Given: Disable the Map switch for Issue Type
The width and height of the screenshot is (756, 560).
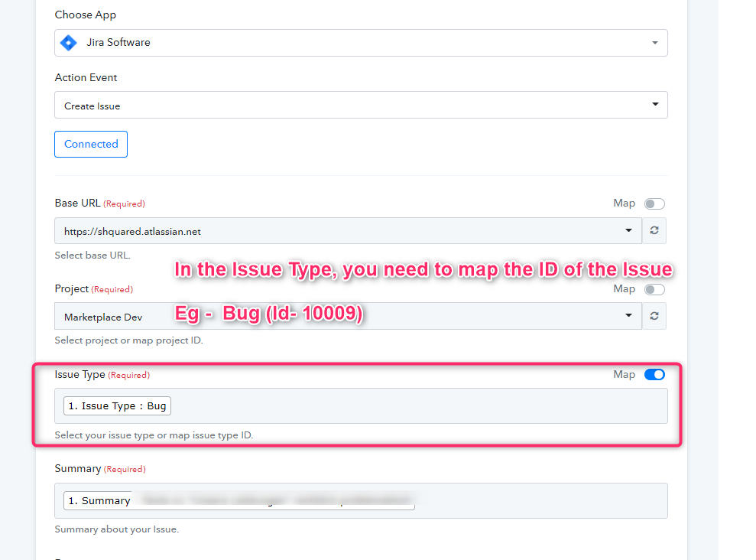Looking at the screenshot, I should [x=654, y=375].
